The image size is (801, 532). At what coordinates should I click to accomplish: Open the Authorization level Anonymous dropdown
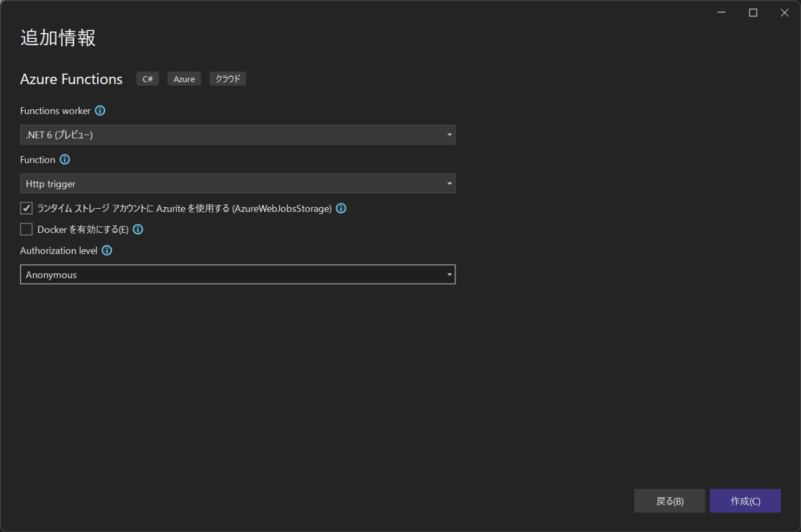pos(237,275)
